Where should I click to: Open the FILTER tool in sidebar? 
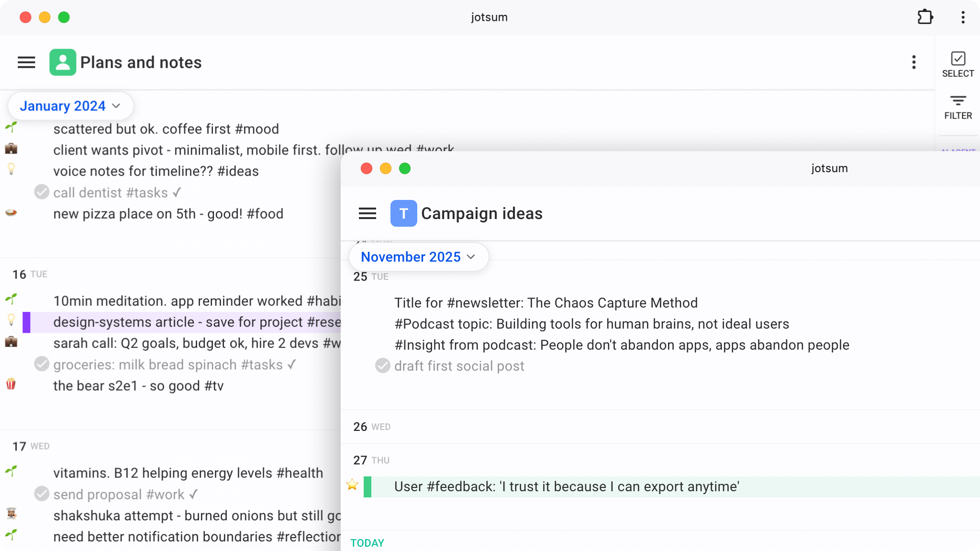[958, 108]
